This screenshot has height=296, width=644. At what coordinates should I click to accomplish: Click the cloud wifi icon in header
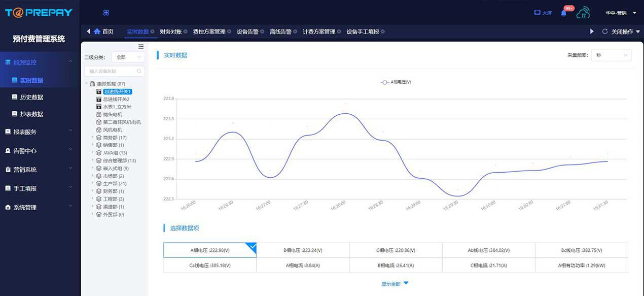click(x=583, y=13)
